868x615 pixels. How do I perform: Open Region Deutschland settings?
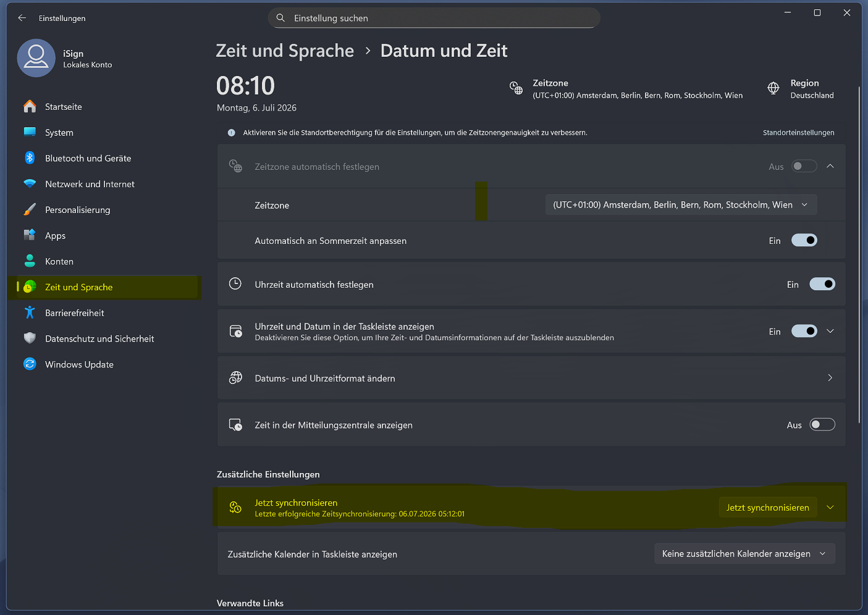point(801,89)
